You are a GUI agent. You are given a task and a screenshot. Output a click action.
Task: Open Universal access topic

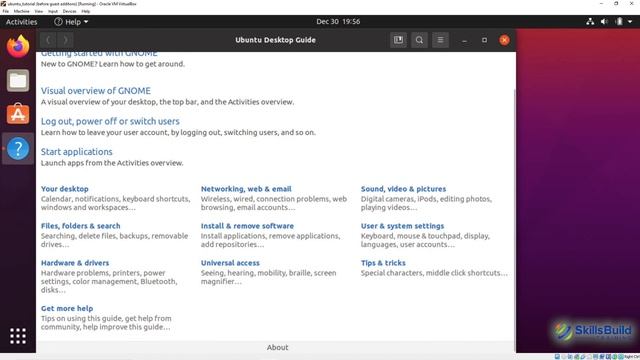pos(230,263)
